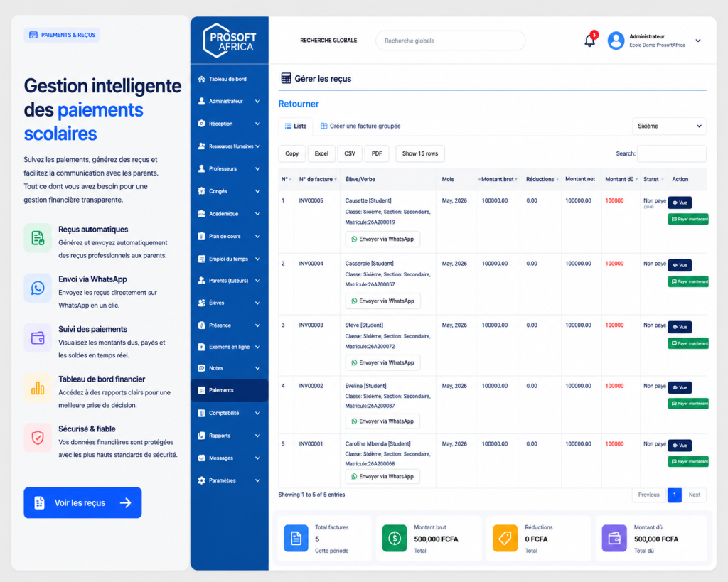The image size is (728, 582).
Task: Click the notification bell icon
Action: [x=589, y=41]
